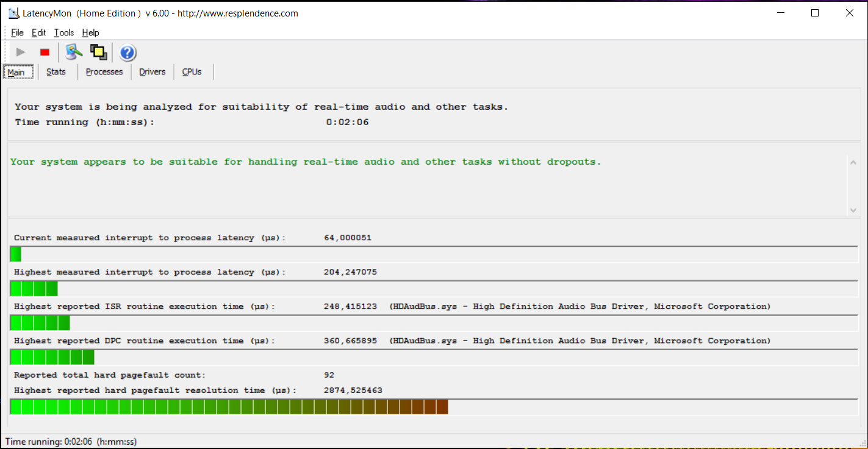Click the hard pagefault resolution time bar

pos(434,407)
